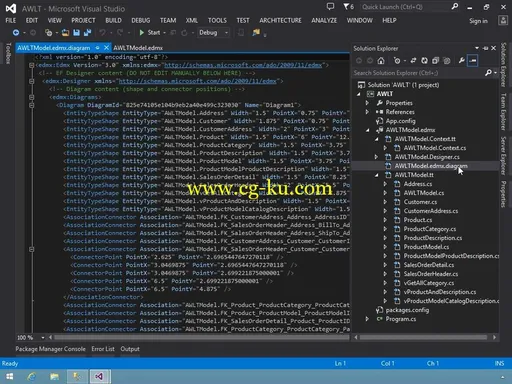Toggle Preview Selected Items button
Screen dimensions: 512x384
click(472, 60)
